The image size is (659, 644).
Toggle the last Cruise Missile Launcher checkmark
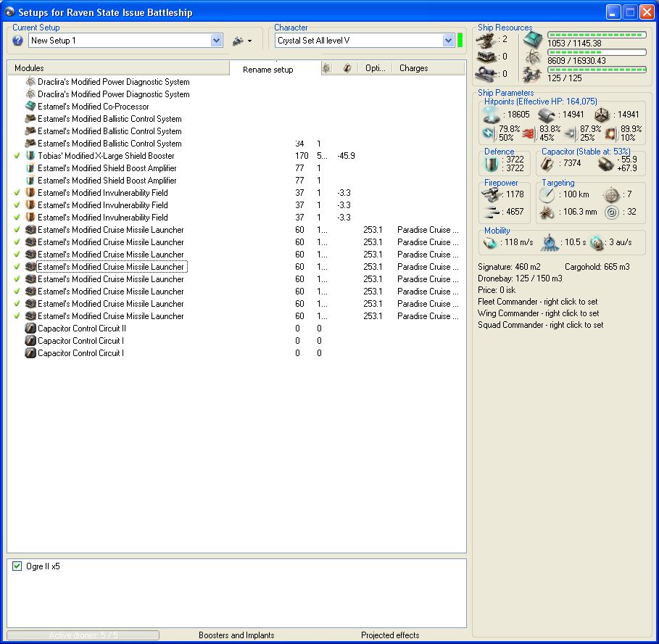tap(17, 316)
